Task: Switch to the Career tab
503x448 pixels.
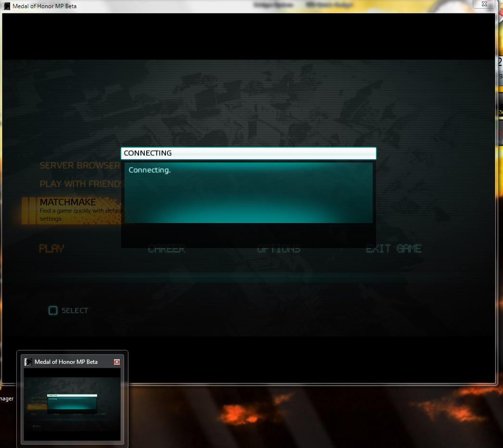Action: (x=166, y=249)
